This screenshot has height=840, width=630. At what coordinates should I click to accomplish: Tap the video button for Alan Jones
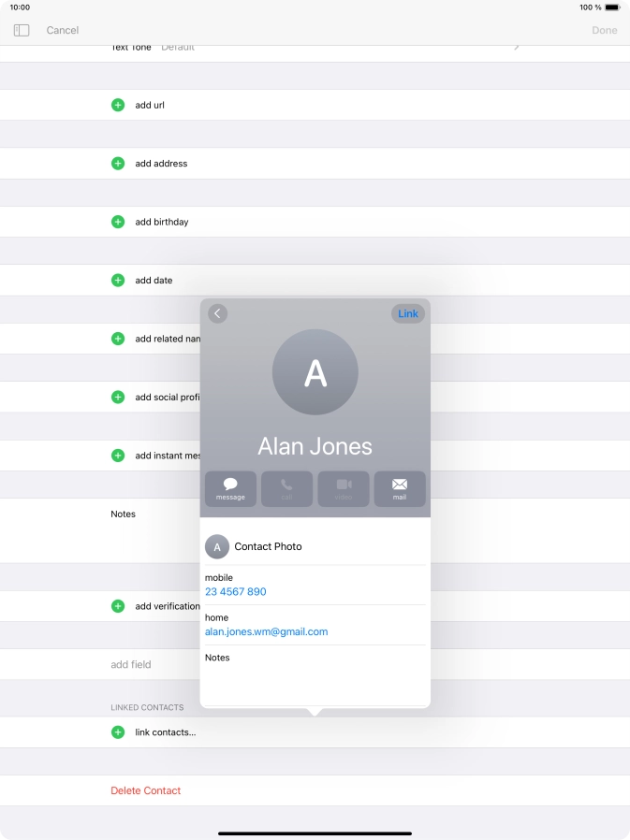click(x=344, y=488)
